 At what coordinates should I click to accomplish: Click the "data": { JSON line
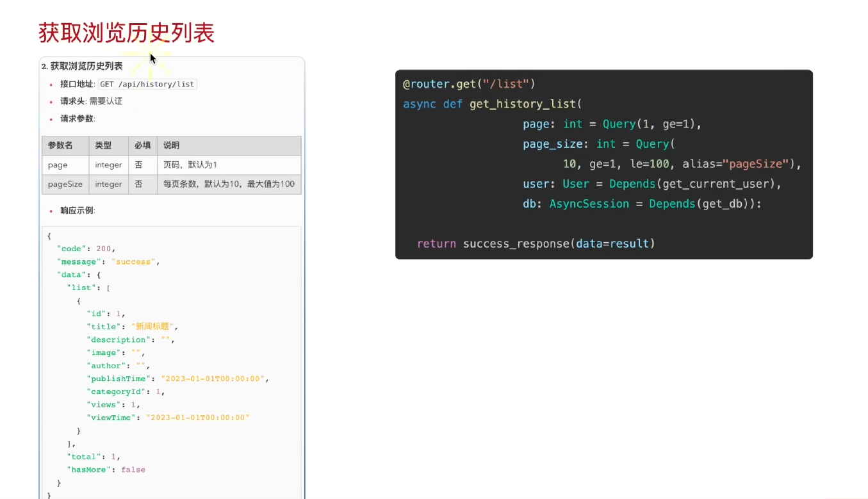coord(79,275)
